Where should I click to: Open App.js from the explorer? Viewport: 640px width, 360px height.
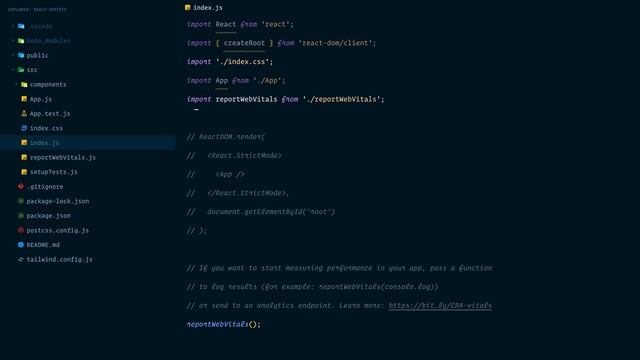point(41,99)
